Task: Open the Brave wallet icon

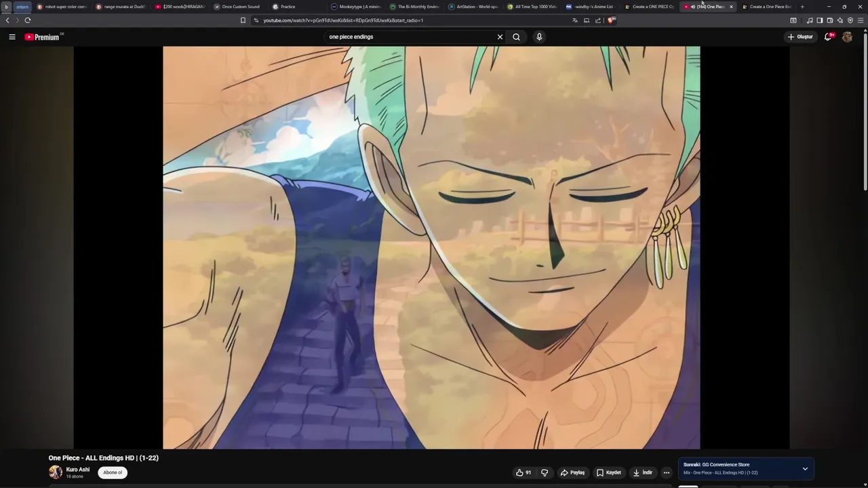Action: pyautogui.click(x=830, y=20)
